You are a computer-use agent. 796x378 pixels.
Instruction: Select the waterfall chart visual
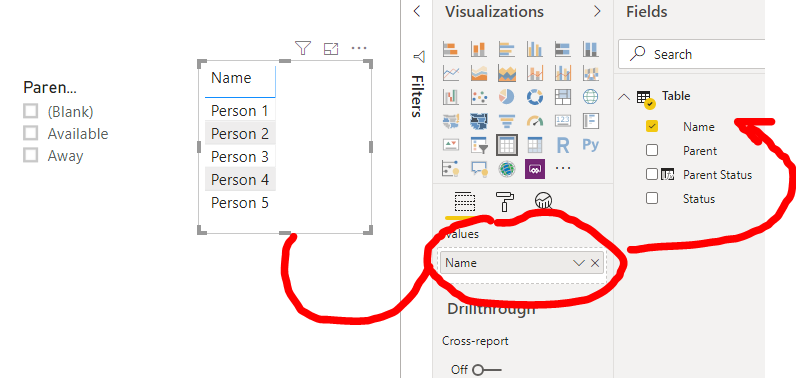pyautogui.click(x=451, y=96)
